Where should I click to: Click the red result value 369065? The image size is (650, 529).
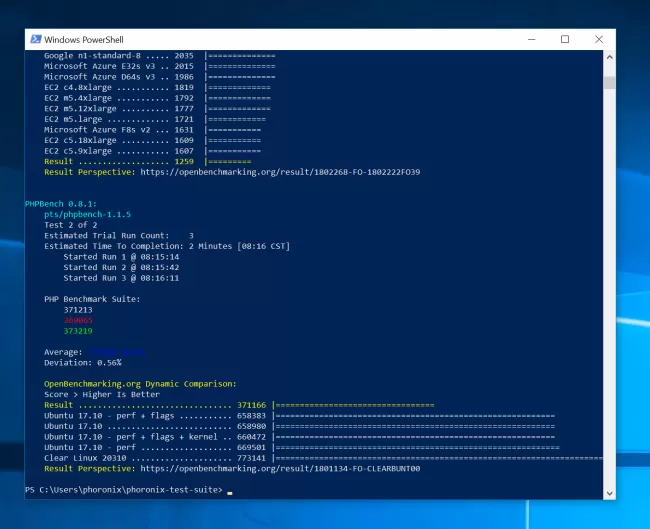(x=78, y=320)
